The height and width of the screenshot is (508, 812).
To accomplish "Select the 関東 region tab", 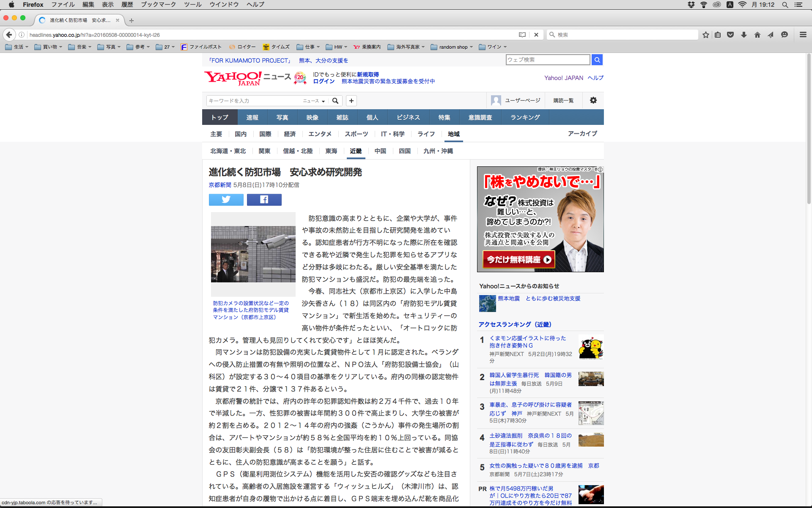I will pyautogui.click(x=264, y=151).
